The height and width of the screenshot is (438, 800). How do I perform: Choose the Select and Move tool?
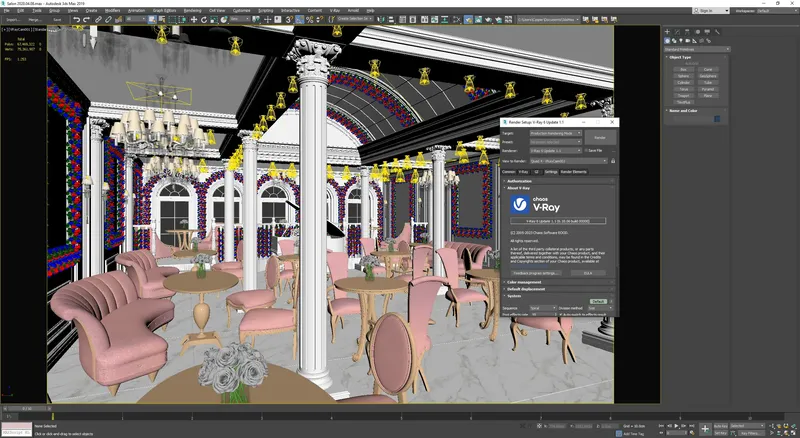pyautogui.click(x=193, y=20)
